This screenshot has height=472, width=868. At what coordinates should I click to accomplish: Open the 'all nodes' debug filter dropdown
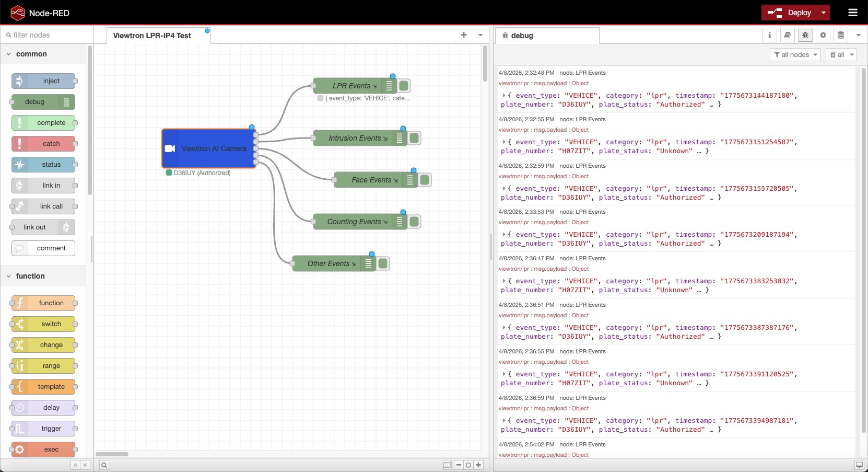point(795,54)
